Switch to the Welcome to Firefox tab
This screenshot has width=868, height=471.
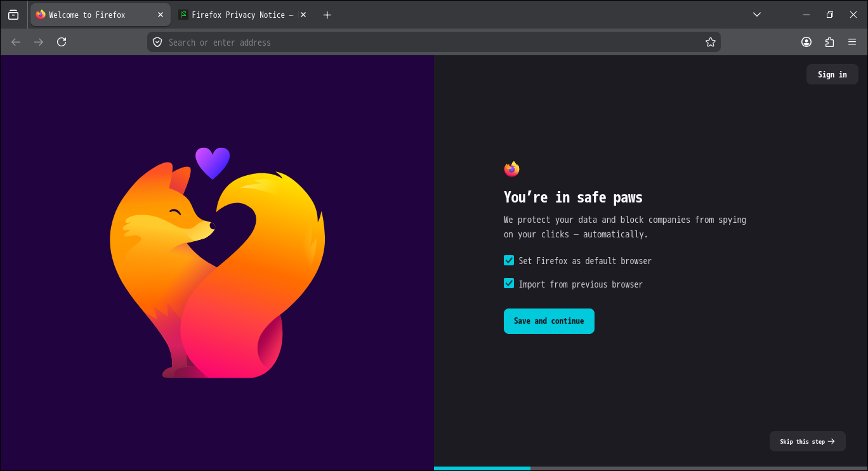pyautogui.click(x=100, y=15)
